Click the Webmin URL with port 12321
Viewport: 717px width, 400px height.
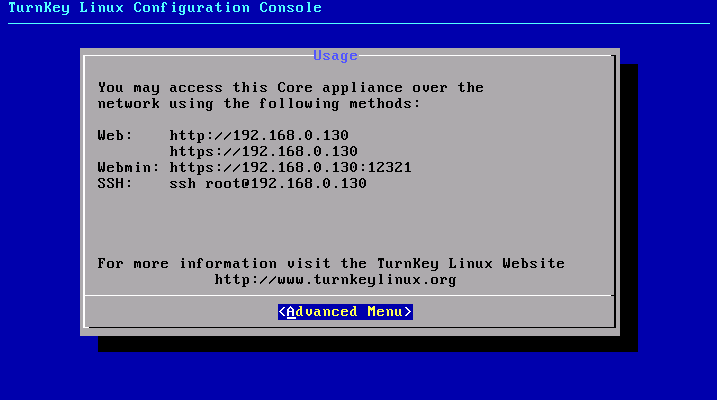point(290,167)
